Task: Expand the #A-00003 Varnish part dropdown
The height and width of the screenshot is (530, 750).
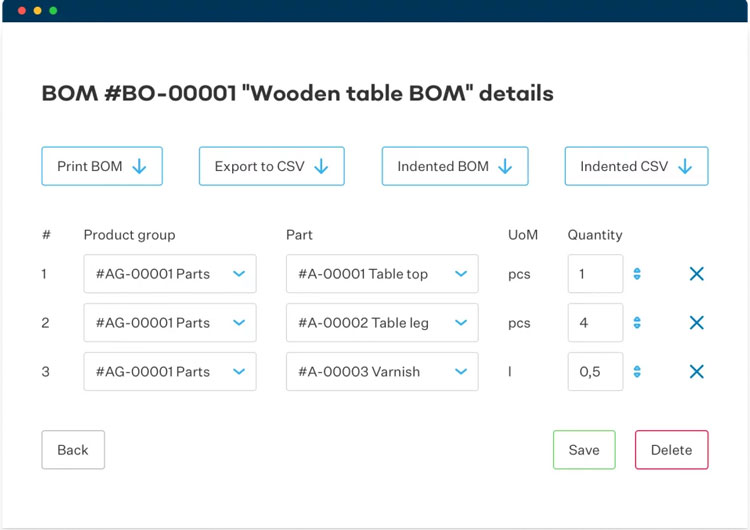Action: [382, 372]
